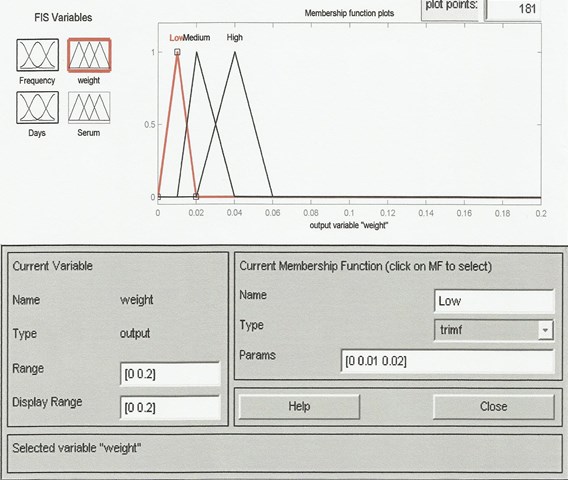Select the Medium membership function label
The height and width of the screenshot is (480, 568).
point(197,37)
